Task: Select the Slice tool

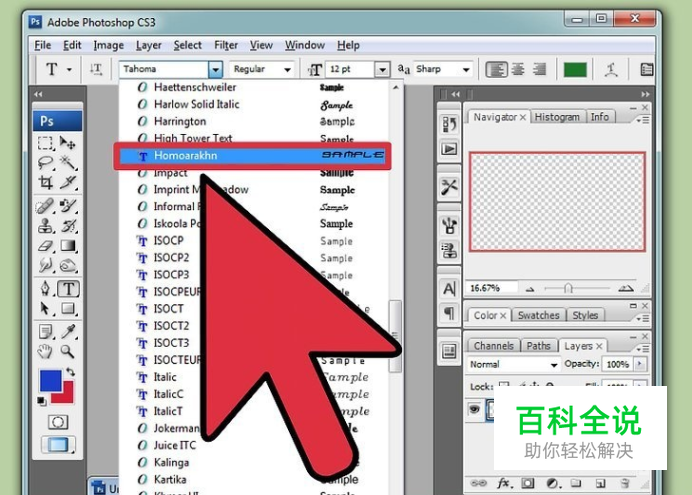Action: pyautogui.click(x=68, y=182)
